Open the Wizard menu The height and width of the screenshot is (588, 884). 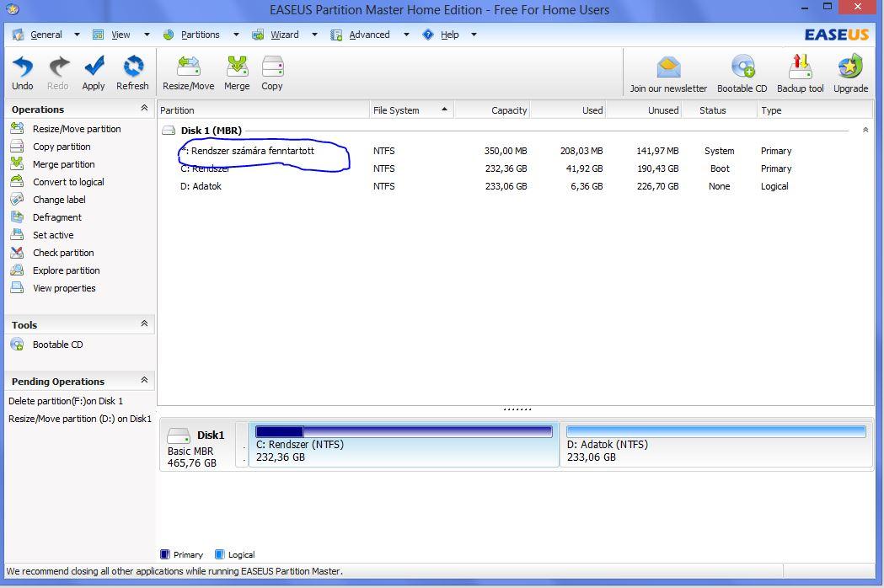coord(285,35)
